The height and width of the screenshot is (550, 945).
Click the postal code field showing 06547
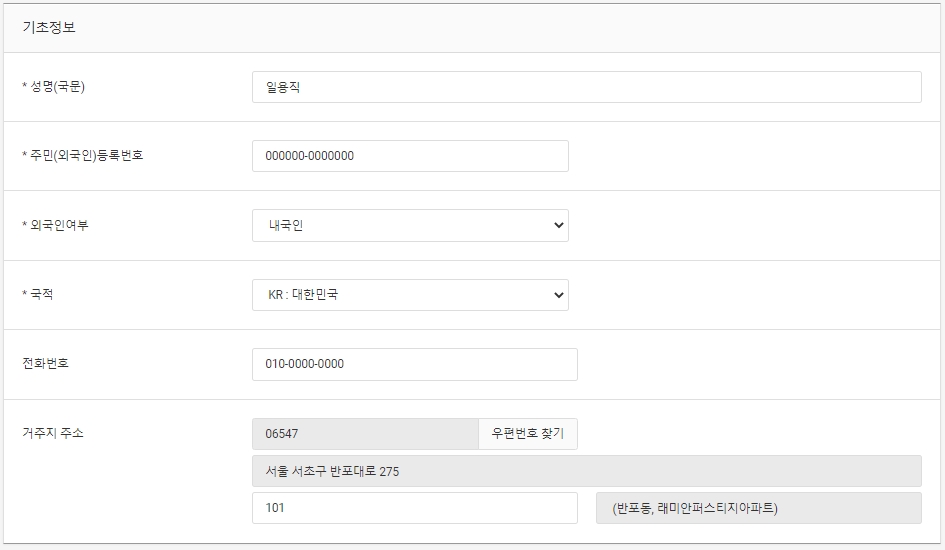point(365,434)
